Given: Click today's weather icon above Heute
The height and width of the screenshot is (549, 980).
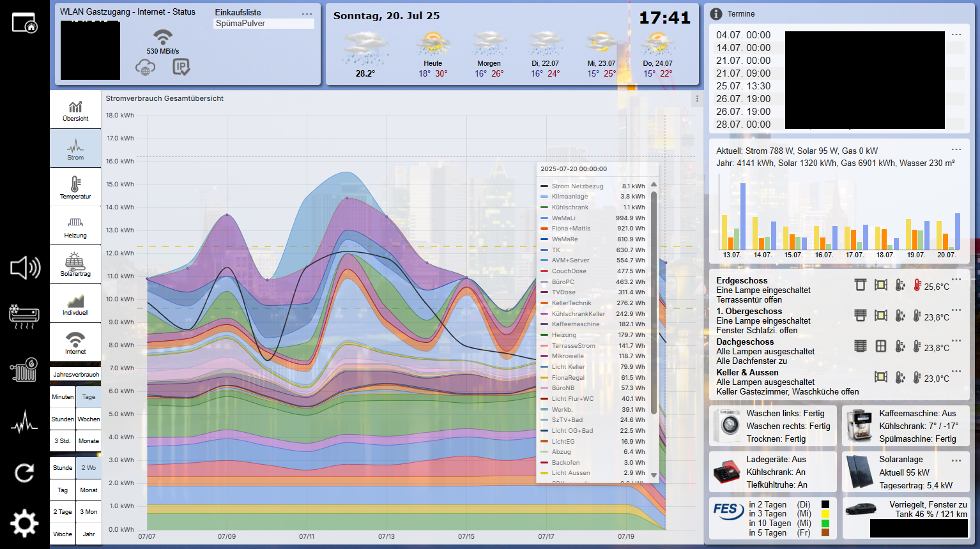Looking at the screenshot, I should (x=433, y=44).
